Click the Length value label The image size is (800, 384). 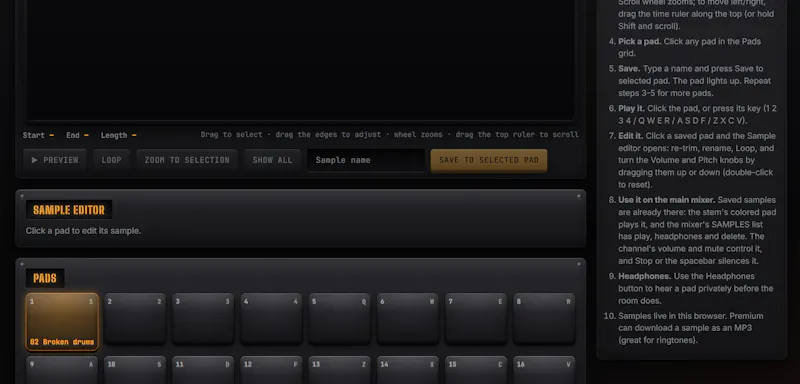[x=118, y=135]
